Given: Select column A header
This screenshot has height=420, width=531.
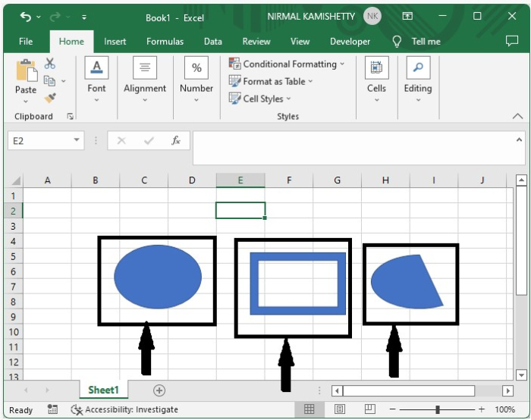Looking at the screenshot, I should (47, 180).
